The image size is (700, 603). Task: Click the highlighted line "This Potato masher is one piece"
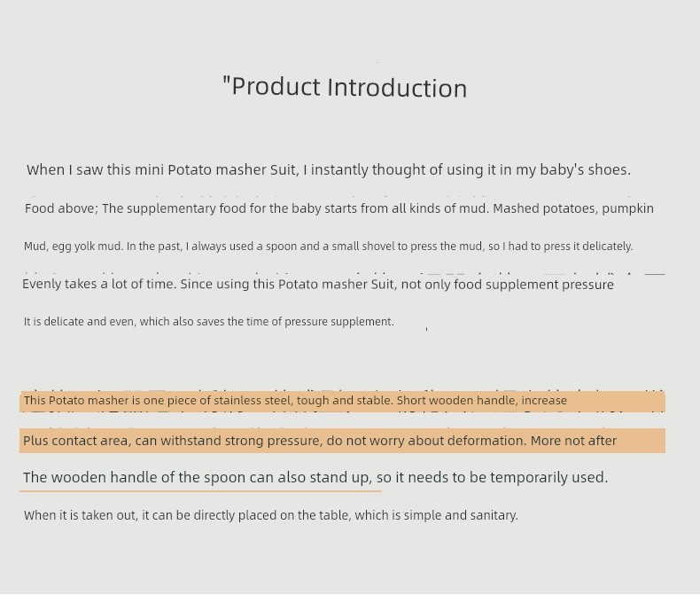point(295,401)
